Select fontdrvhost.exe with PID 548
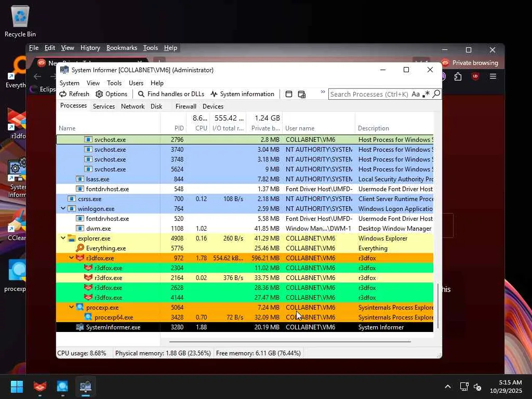Image resolution: width=532 pixels, height=399 pixels. click(x=245, y=189)
